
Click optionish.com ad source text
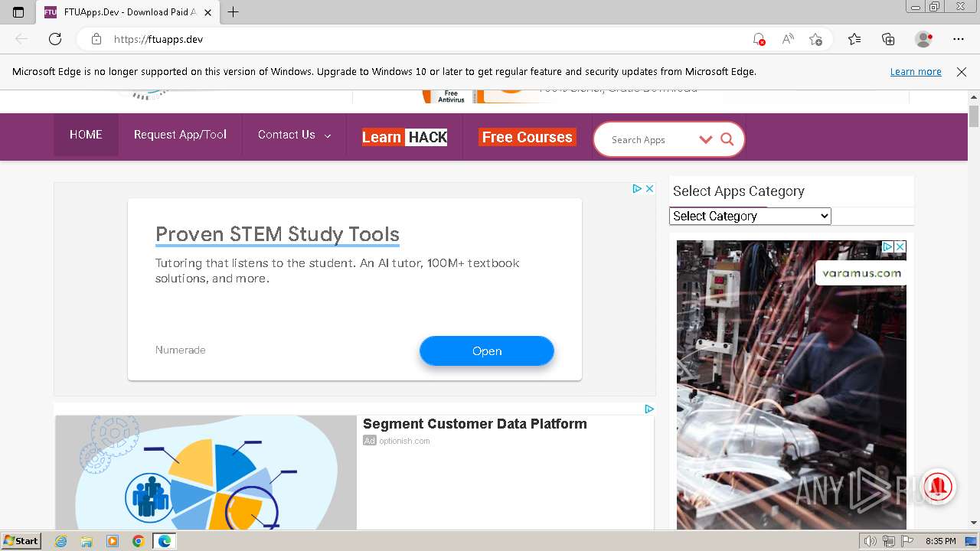[x=404, y=441]
